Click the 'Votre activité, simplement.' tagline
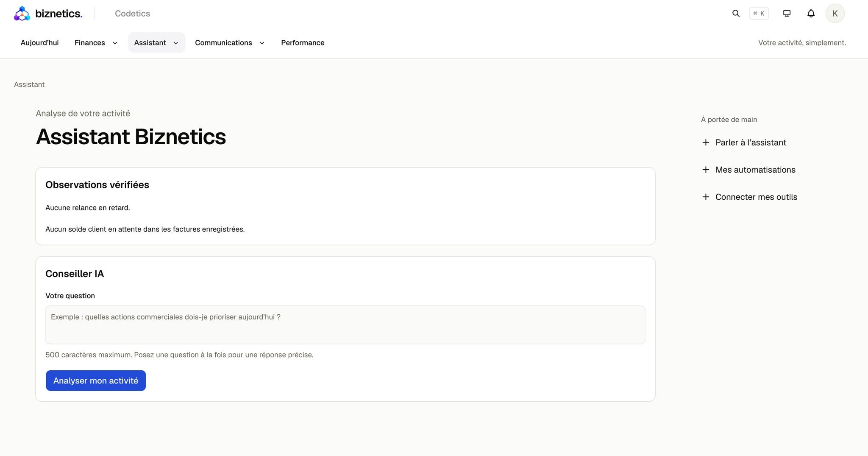Screen dimensions: 868x456 tap(802, 42)
